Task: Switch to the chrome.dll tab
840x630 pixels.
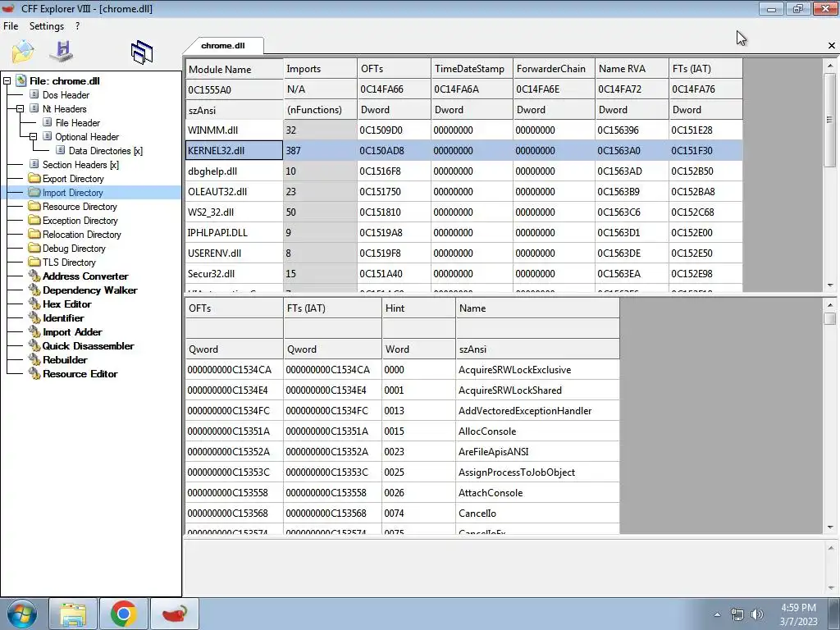Action: click(223, 46)
